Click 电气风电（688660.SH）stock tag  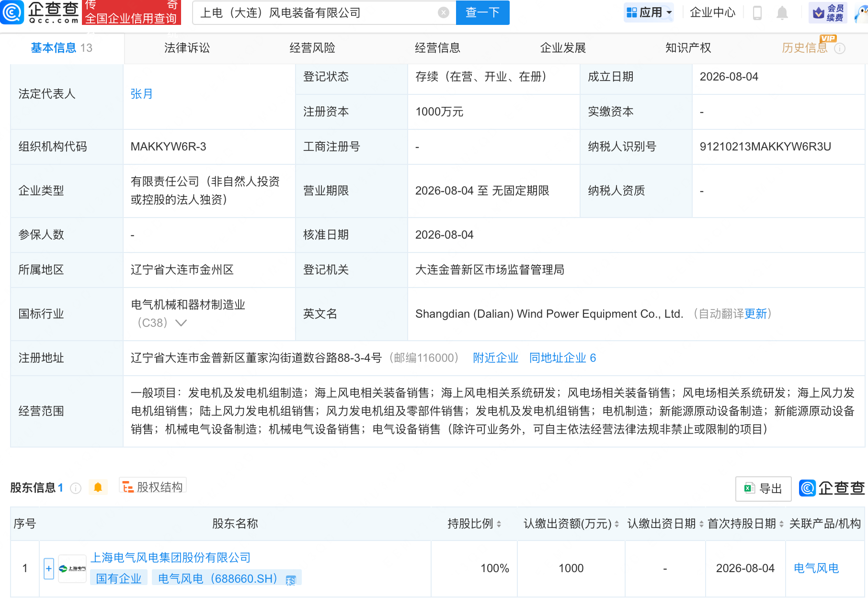[x=227, y=578]
